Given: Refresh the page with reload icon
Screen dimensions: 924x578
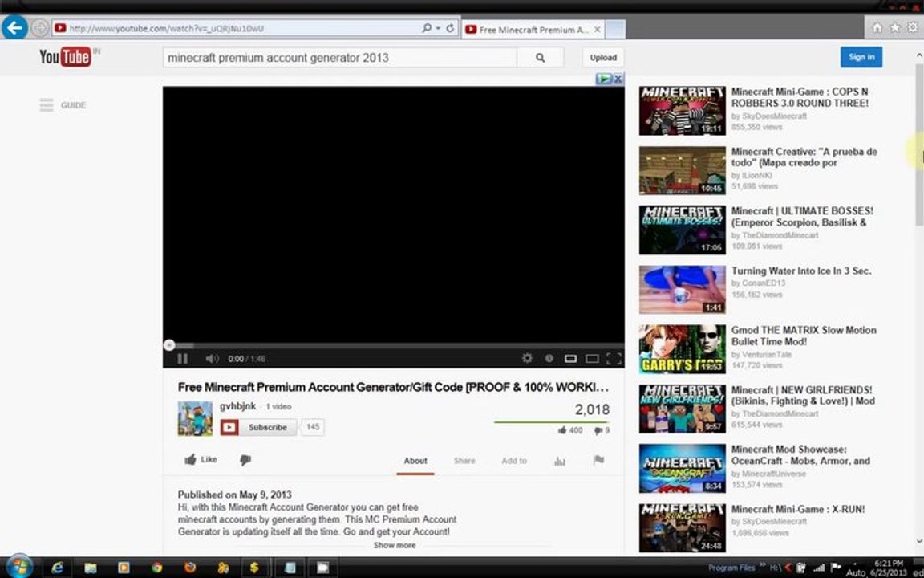Looking at the screenshot, I should click(450, 28).
